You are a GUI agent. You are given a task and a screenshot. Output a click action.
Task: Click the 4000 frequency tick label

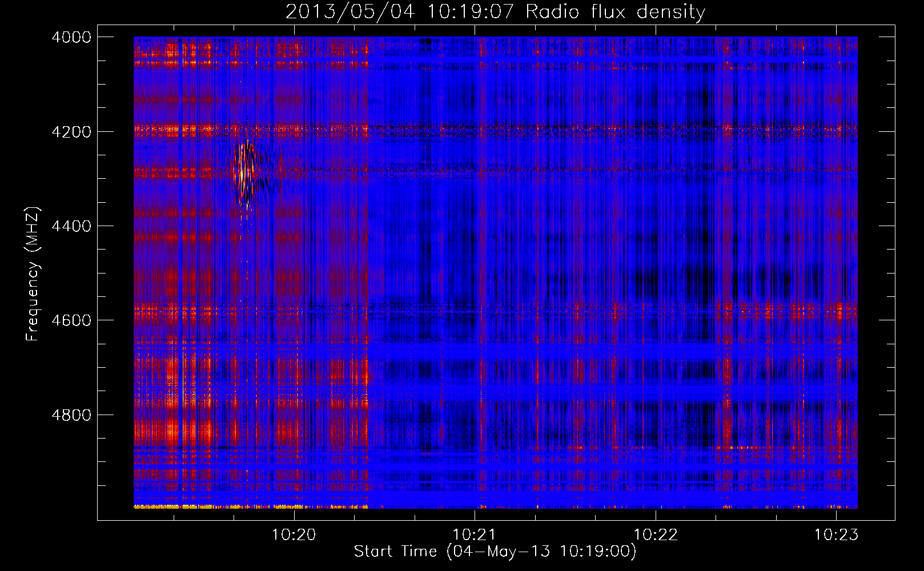pyautogui.click(x=71, y=37)
